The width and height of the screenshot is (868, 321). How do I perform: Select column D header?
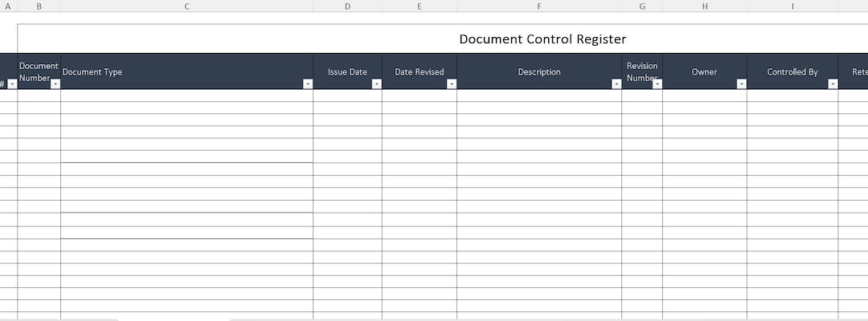(x=347, y=6)
